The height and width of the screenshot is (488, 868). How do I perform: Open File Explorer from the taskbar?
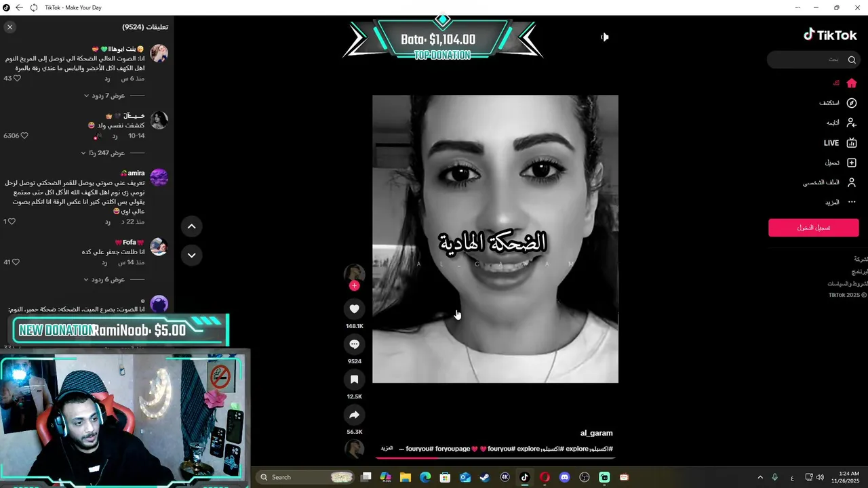(406, 477)
